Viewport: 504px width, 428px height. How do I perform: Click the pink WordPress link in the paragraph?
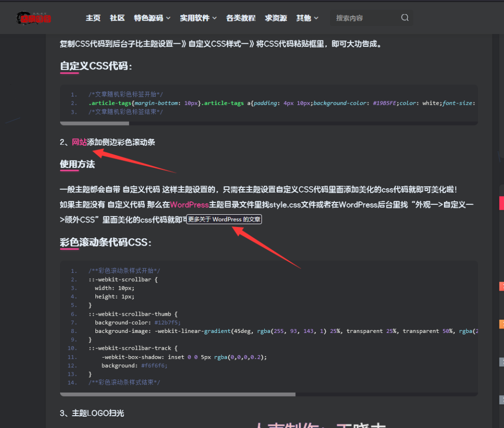(189, 204)
